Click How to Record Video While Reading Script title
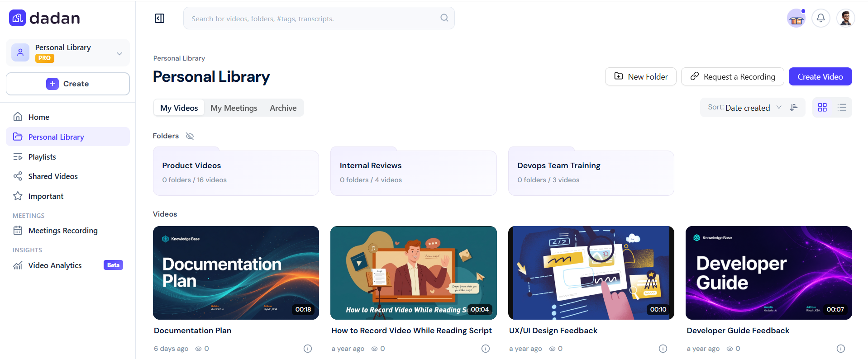Screen dimensions: 868x359 411,331
